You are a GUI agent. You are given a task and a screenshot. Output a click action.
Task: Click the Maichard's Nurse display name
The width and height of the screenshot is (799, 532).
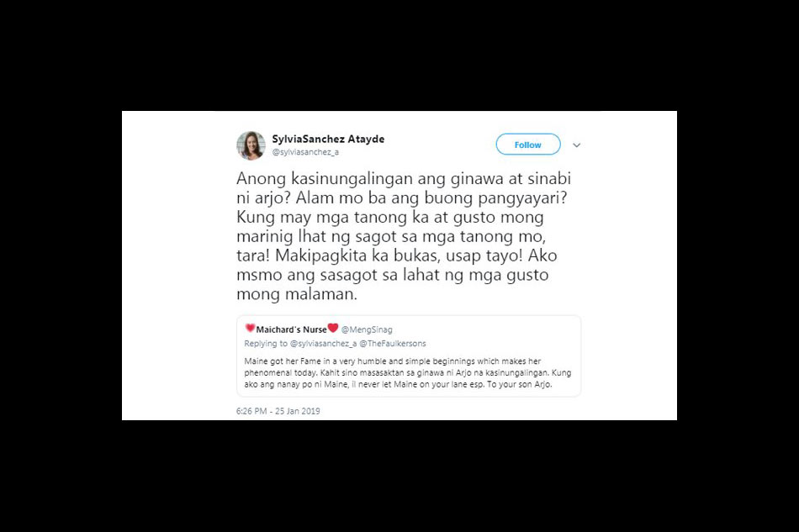[291, 329]
